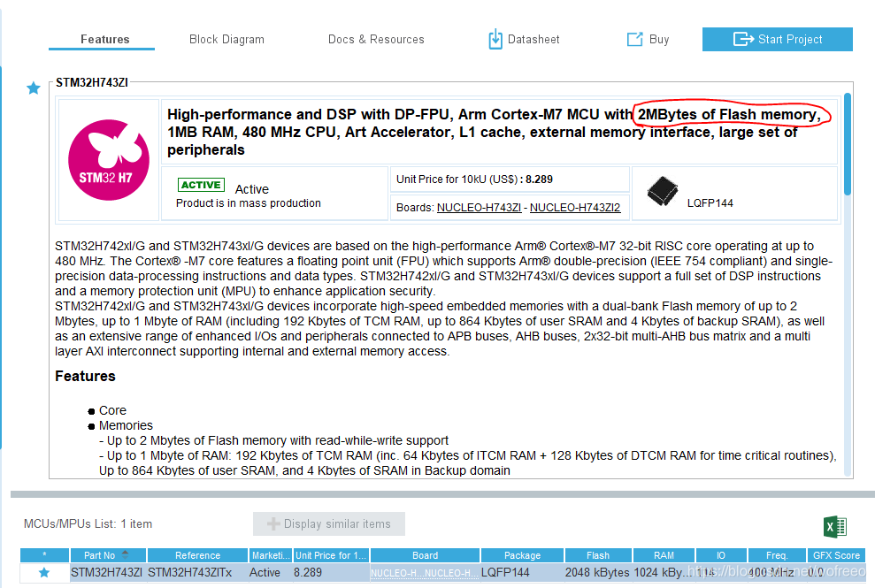Screen dimensions: 875x588
Task: Click the STM32 H7 butterfly logo
Action: 109,160
